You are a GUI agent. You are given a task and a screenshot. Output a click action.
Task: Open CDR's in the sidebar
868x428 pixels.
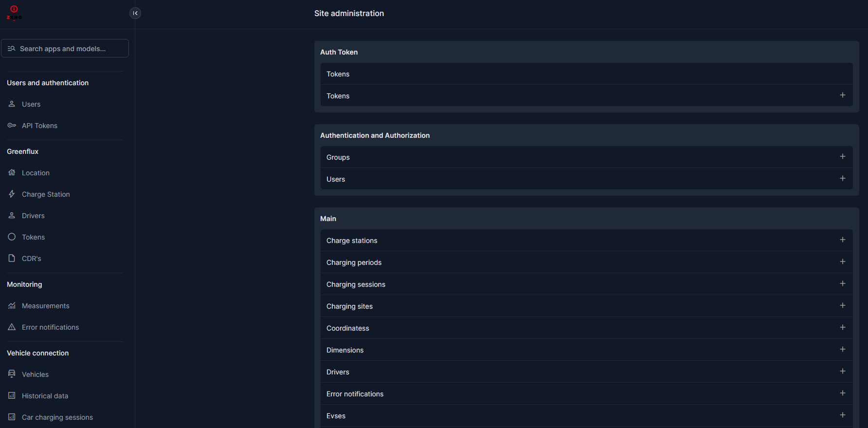tap(32, 259)
